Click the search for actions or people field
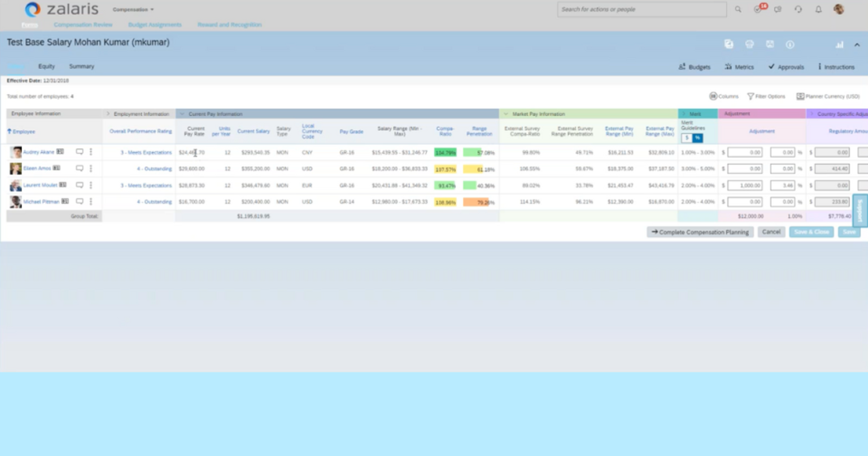 click(x=642, y=9)
